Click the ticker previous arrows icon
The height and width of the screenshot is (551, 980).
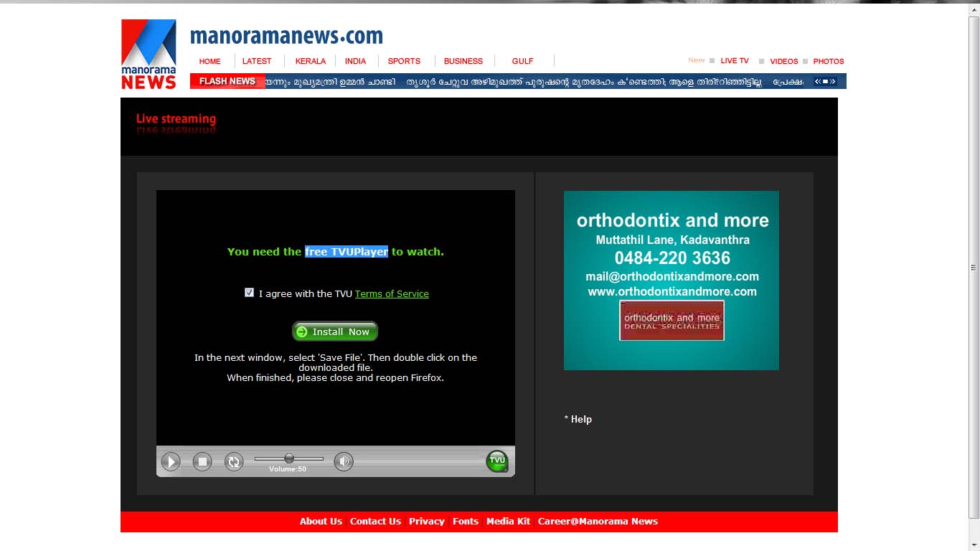coord(818,81)
